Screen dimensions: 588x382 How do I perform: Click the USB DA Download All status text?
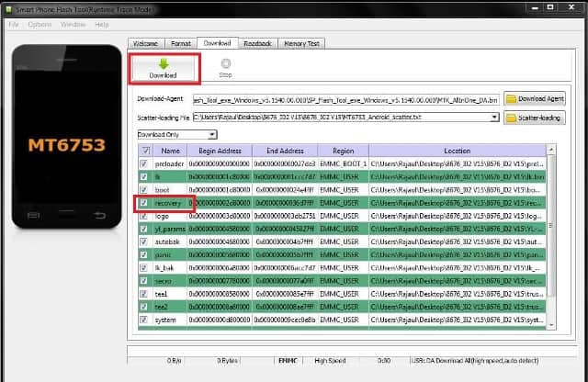pos(475,361)
